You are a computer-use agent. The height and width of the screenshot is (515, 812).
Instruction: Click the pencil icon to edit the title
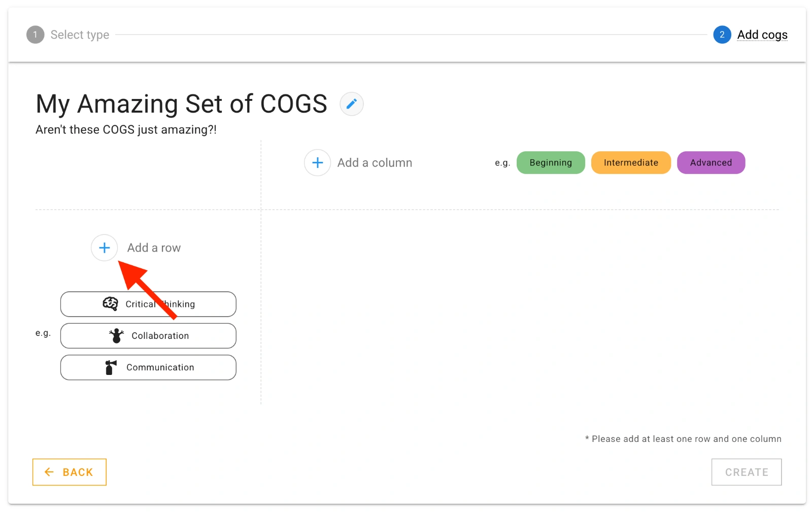[351, 104]
